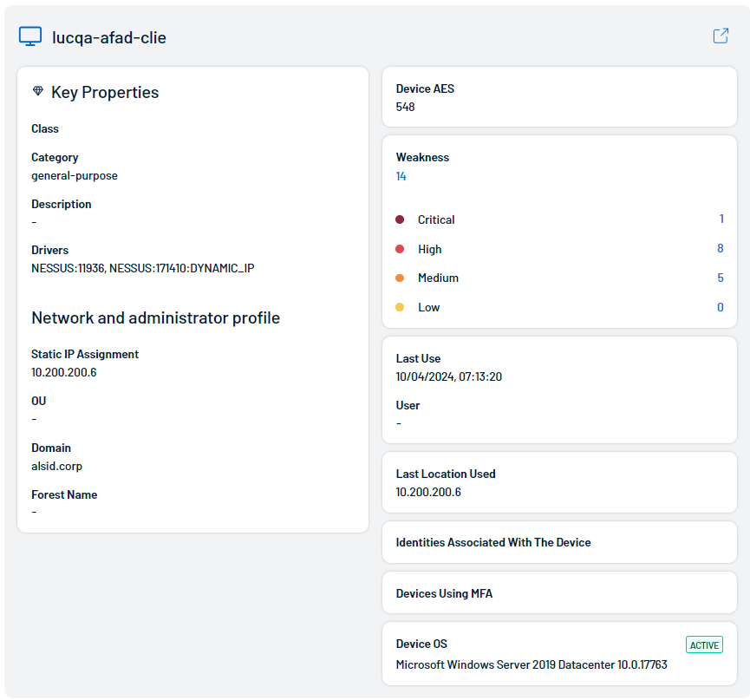The image size is (750, 700).
Task: Click the diamond icon next to Key Properties
Action: click(x=38, y=90)
